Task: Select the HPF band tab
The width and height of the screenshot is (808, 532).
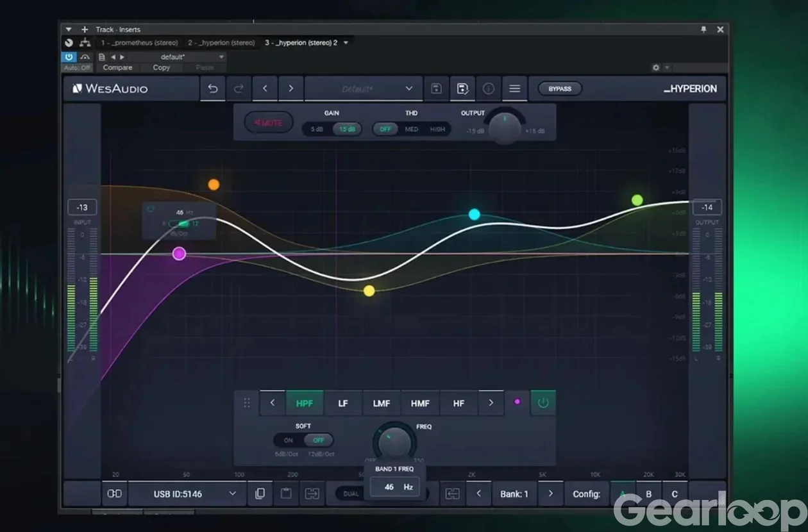Action: coord(305,403)
